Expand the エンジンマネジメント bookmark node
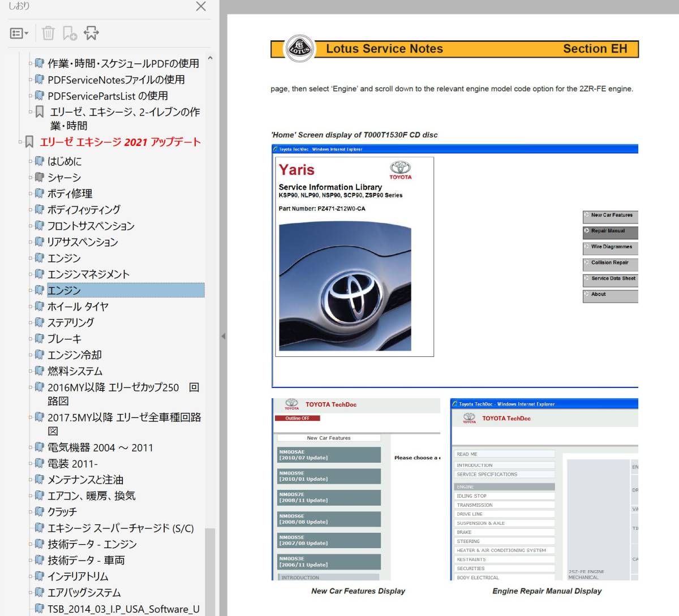This screenshot has height=616, width=679. click(x=31, y=274)
